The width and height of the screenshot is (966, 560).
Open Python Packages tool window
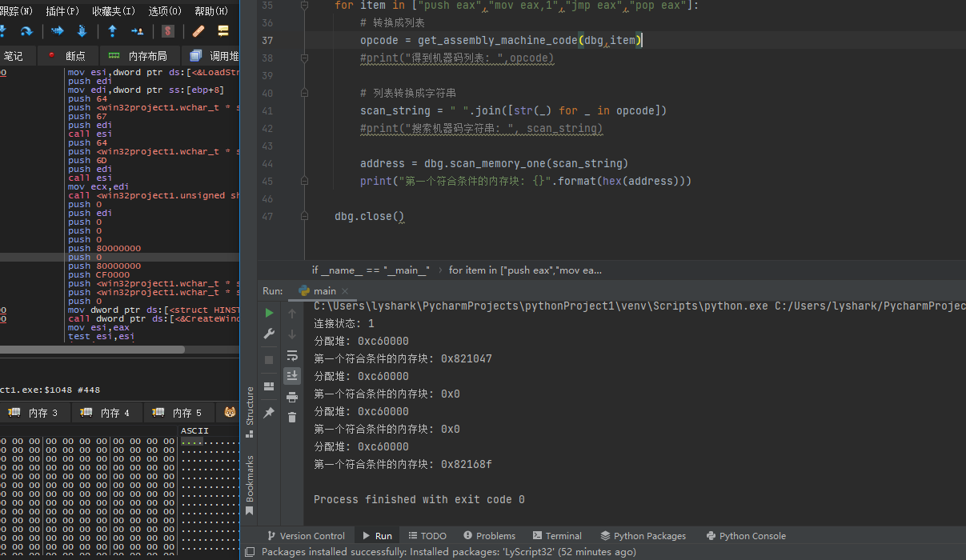tap(643, 536)
